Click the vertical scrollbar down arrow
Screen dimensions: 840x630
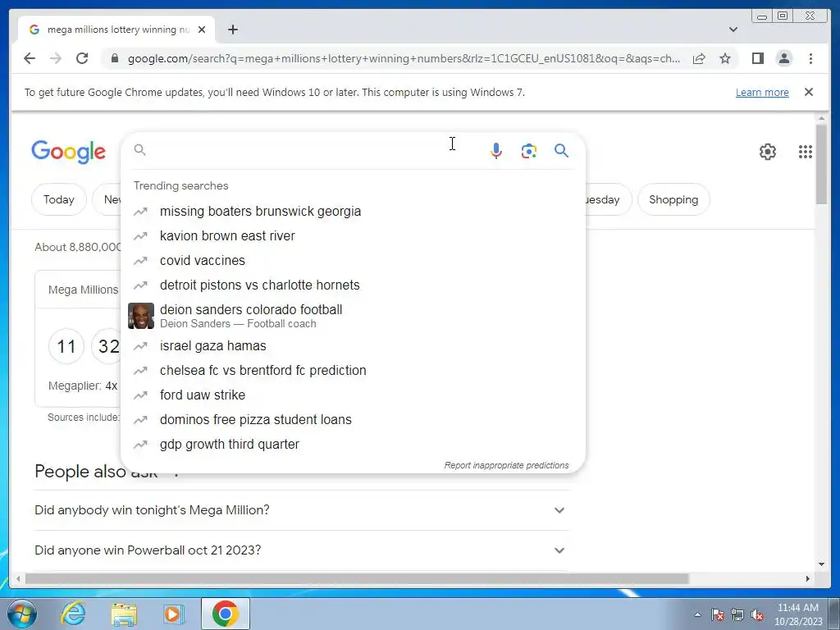[821, 564]
